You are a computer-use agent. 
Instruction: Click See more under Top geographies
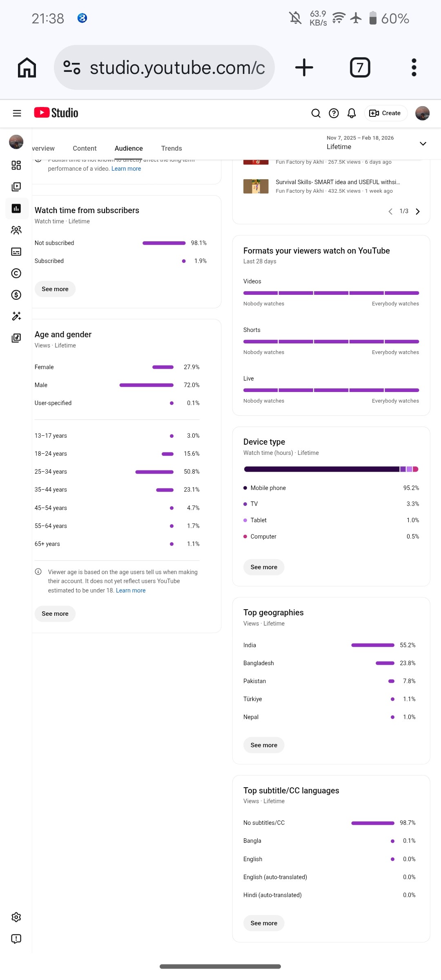264,745
